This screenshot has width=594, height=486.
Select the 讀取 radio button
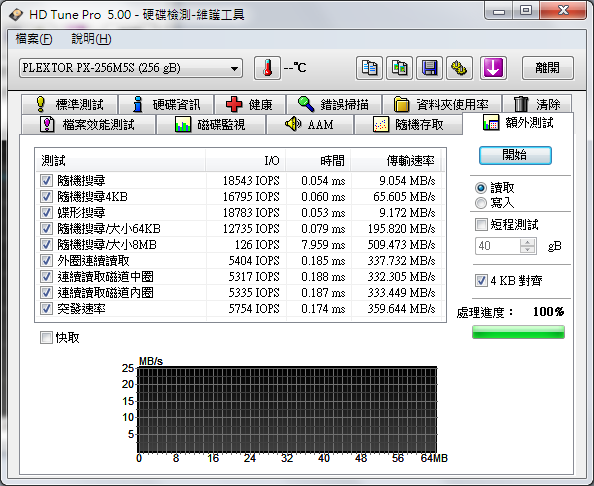[481, 188]
